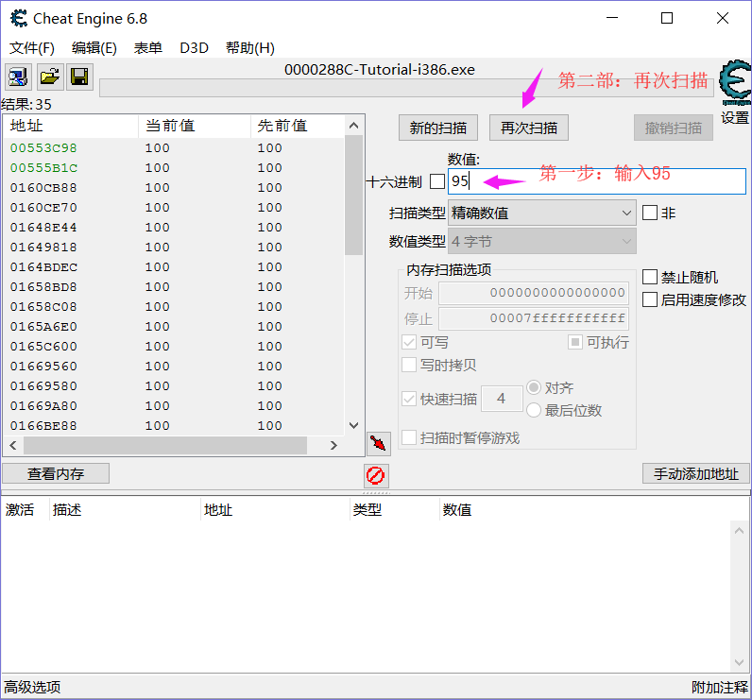Open the 编辑(E) menu
Viewport: 752px width, 700px height.
[x=94, y=48]
